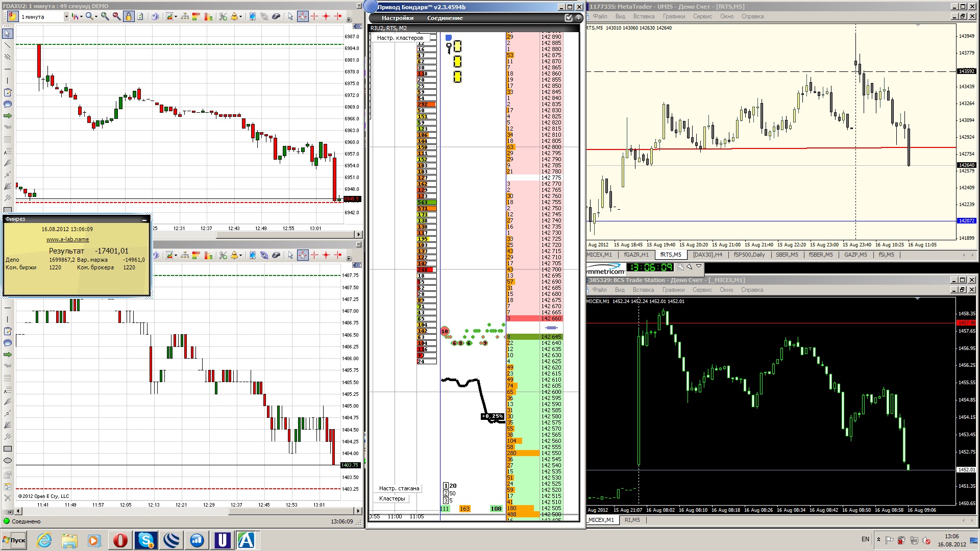This screenshot has height=551, width=980.
Task: Click the candlestick chart type icon in top toolbar
Action: (75, 17)
